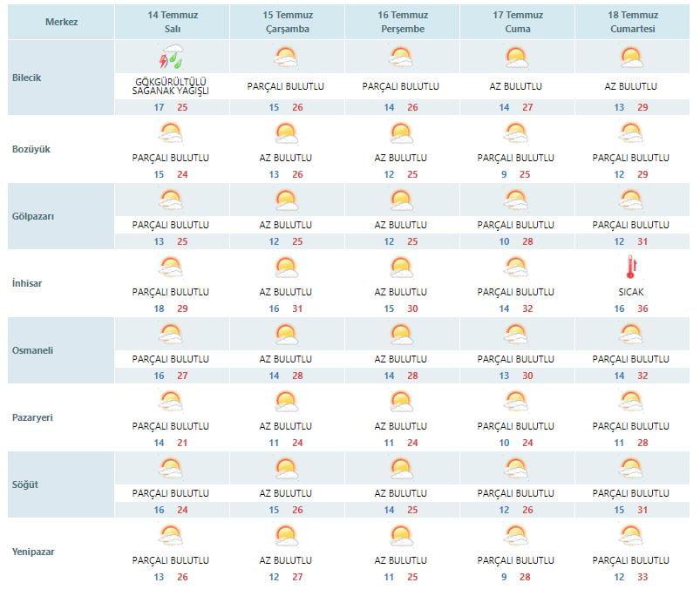Select the 14 Temmuz Salı column header
The height and width of the screenshot is (603, 700).
coord(173,22)
